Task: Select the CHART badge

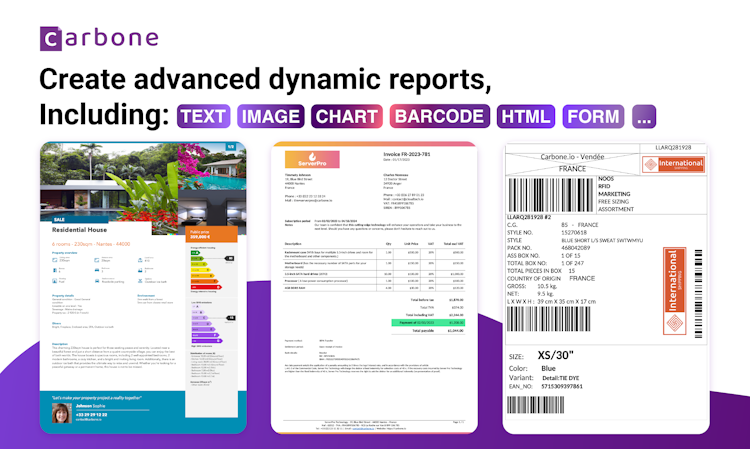Action: [347, 116]
